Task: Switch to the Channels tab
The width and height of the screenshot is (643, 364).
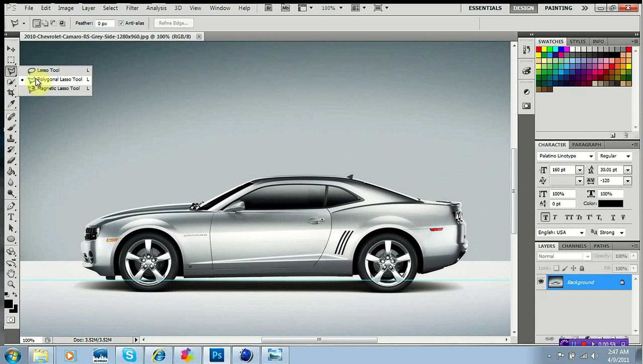Action: [x=574, y=246]
